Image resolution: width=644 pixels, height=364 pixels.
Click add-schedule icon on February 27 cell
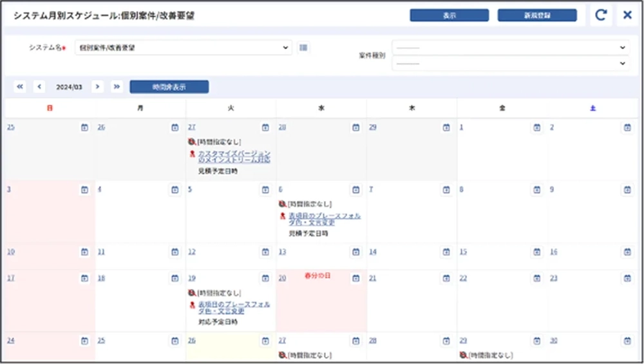265,128
